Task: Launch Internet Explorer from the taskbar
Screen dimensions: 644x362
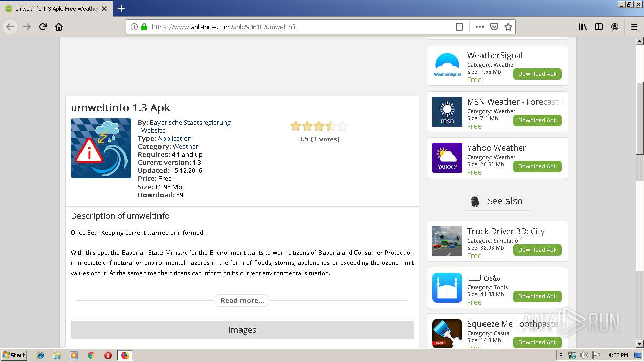Action: 40,355
